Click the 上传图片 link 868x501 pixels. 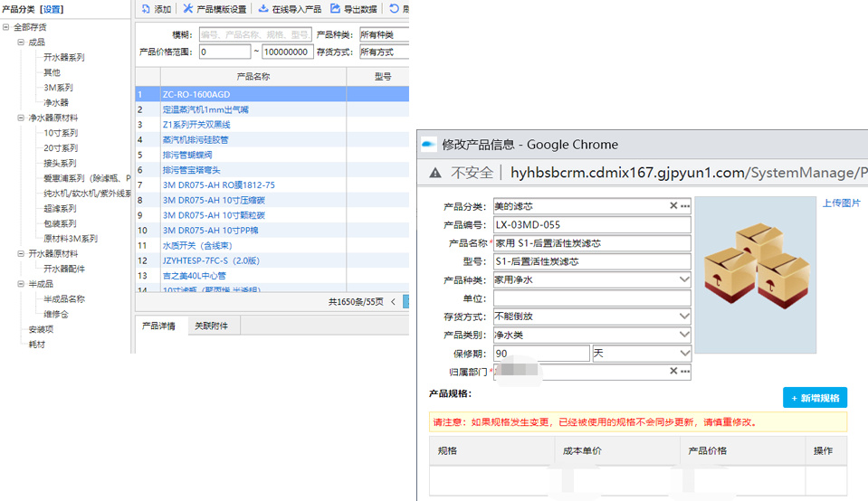pos(841,203)
